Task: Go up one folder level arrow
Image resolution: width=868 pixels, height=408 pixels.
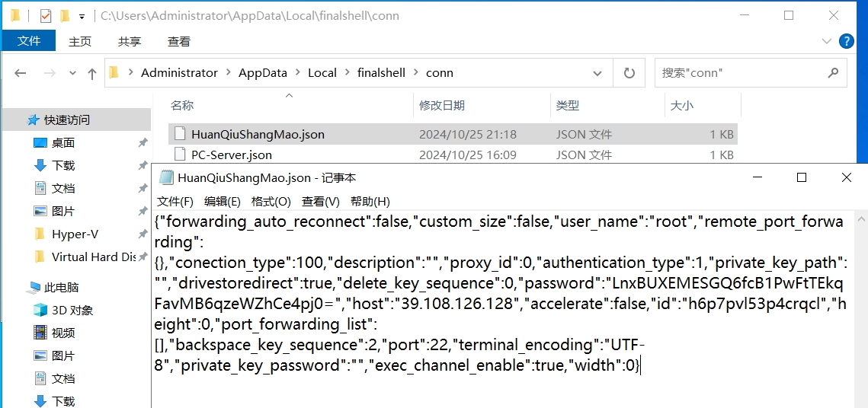Action: click(92, 73)
